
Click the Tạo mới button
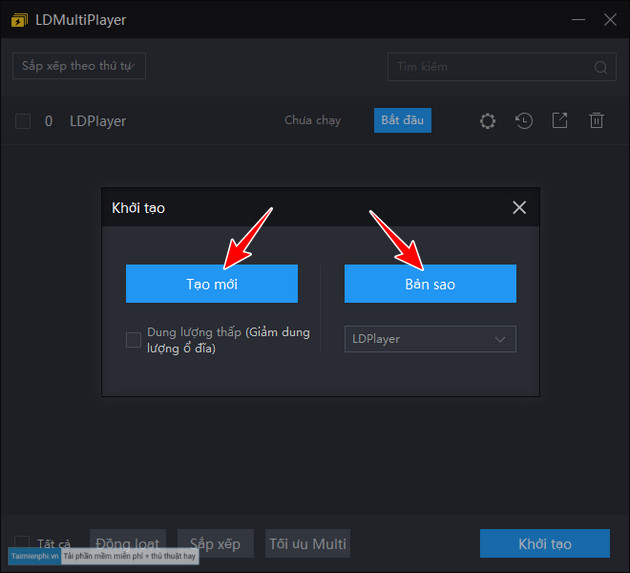pos(212,284)
